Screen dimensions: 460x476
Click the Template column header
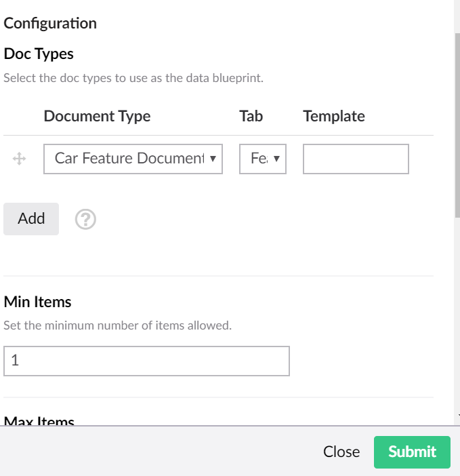(334, 116)
